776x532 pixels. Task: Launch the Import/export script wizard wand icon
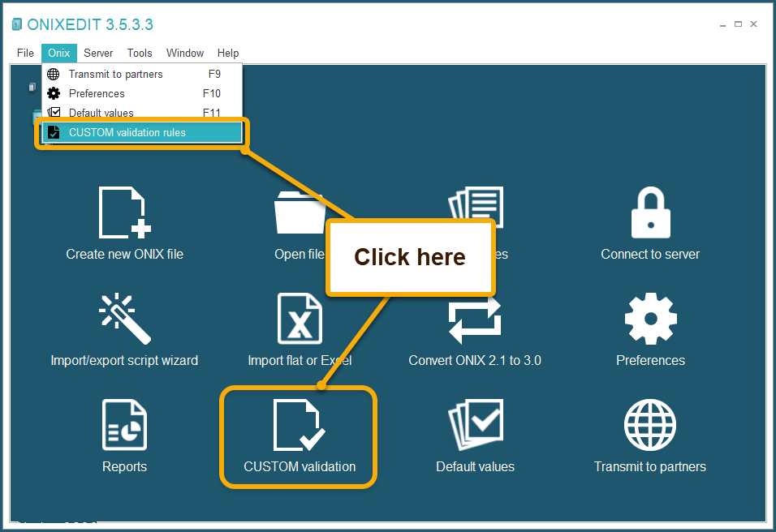[125, 319]
